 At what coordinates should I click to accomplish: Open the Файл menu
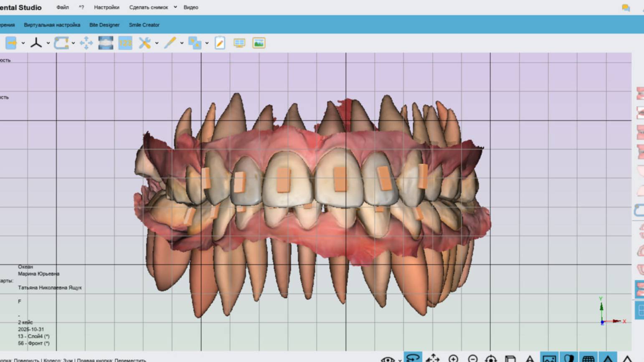point(63,7)
